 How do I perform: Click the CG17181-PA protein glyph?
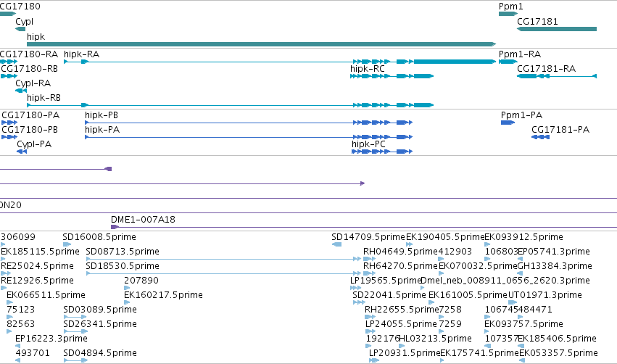point(540,137)
